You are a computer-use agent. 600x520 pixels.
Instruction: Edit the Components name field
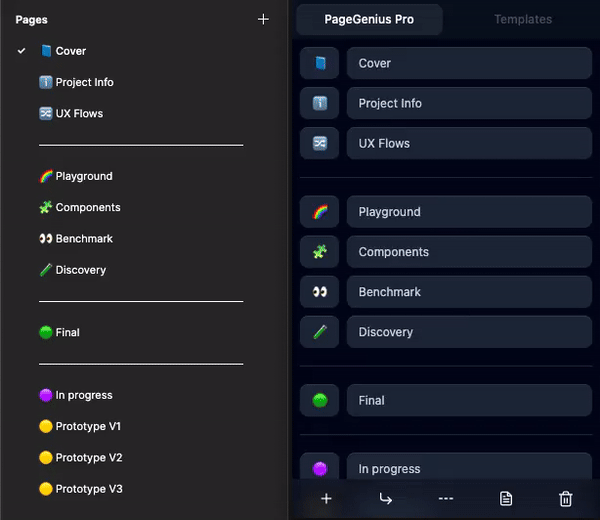469,252
